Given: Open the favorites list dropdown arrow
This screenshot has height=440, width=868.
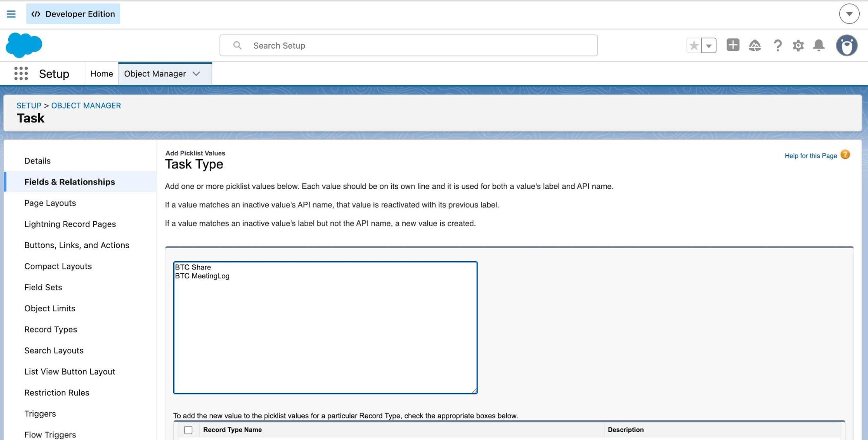Looking at the screenshot, I should point(709,46).
